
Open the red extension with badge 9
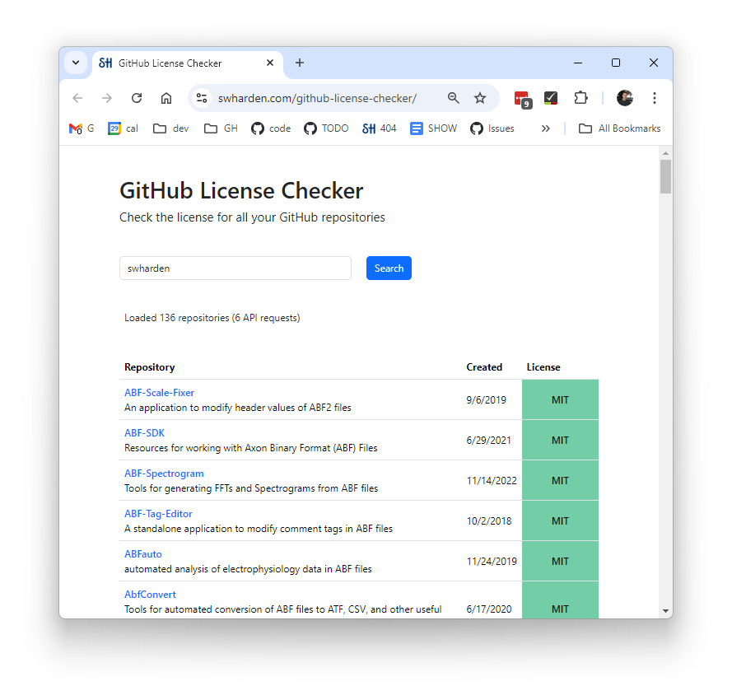[x=523, y=99]
